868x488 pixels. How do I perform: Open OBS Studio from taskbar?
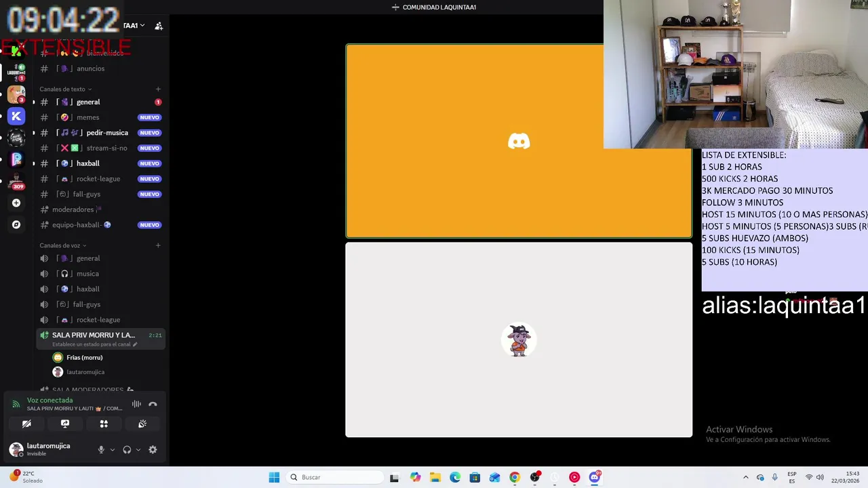click(535, 477)
